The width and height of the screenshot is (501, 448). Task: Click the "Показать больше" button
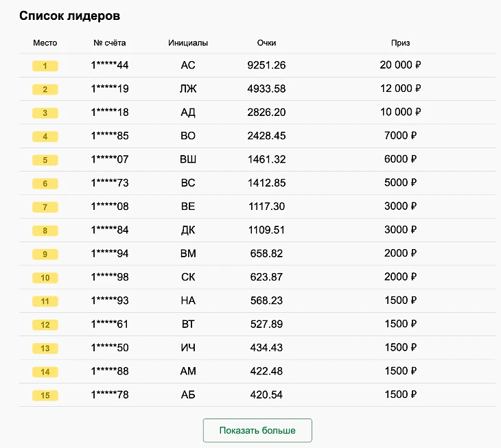point(257,430)
